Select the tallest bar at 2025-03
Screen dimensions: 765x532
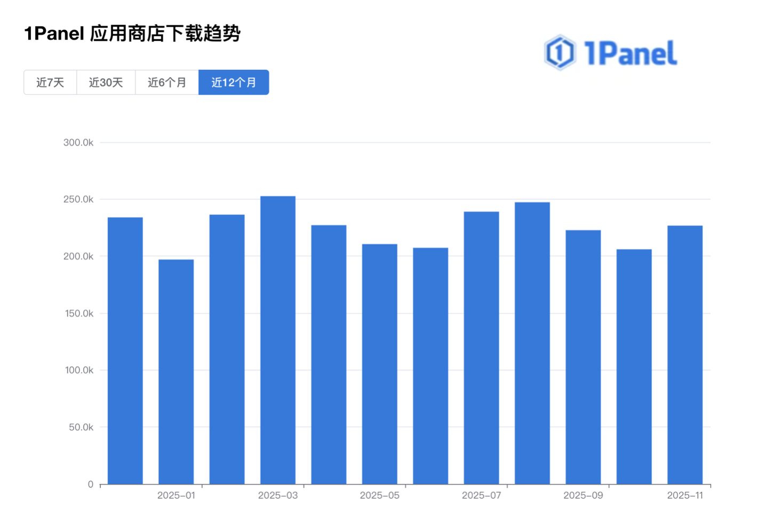[x=278, y=340]
